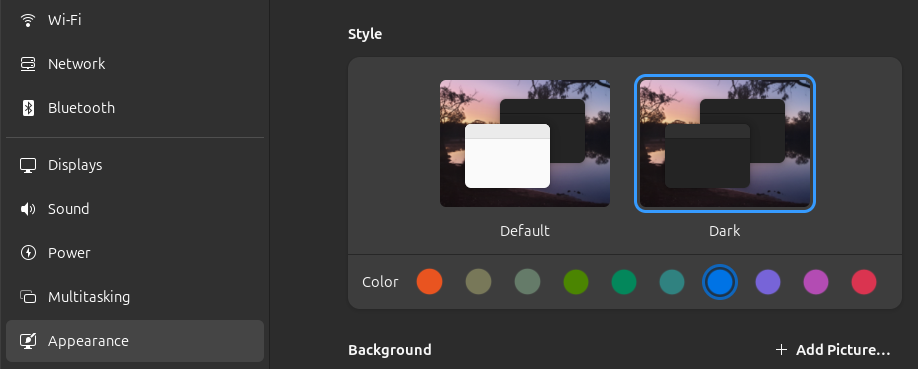Click the Wi-Fi signal icon in sidebar
Image resolution: width=918 pixels, height=369 pixels.
tap(28, 20)
